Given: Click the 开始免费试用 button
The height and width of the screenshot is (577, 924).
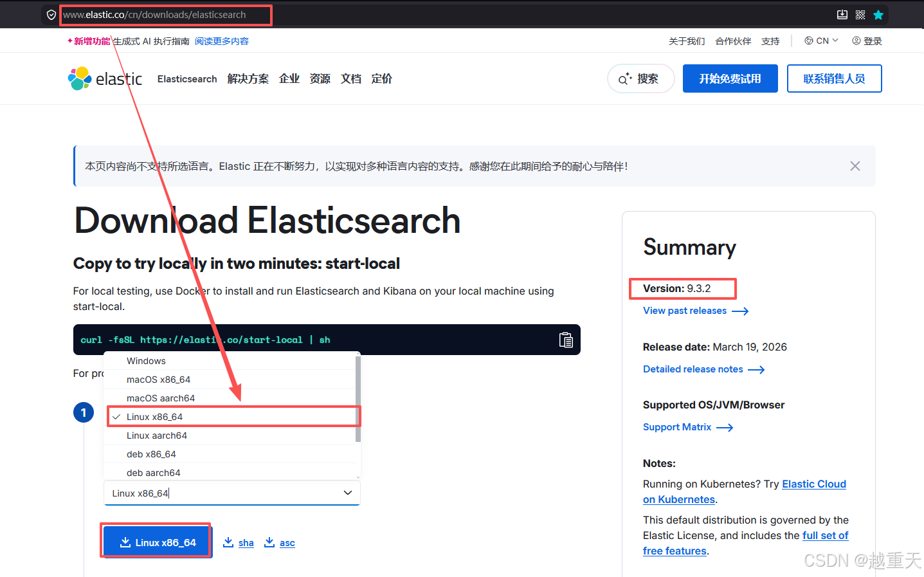Looking at the screenshot, I should (x=730, y=78).
